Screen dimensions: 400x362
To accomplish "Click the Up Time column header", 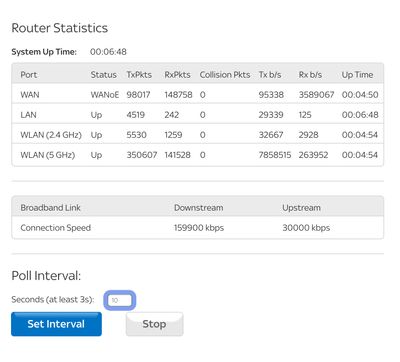I will pyautogui.click(x=357, y=75).
